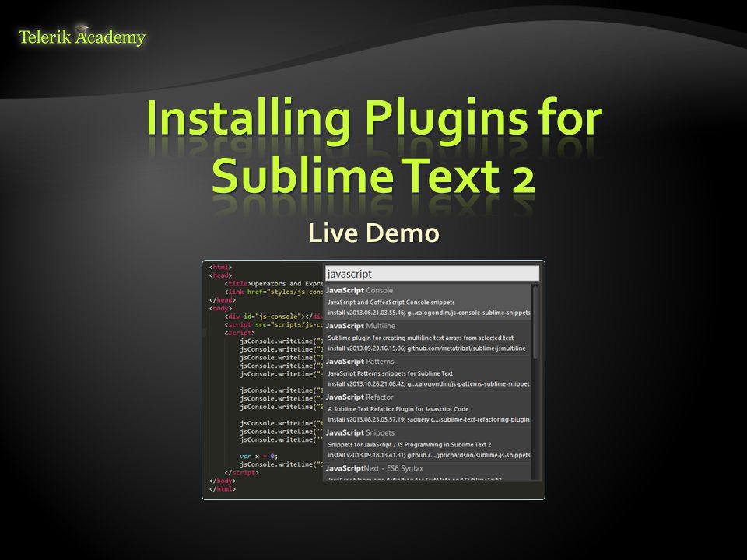Image resolution: width=747 pixels, height=560 pixels.
Task: Click install v2013.06.21.03.55.46 line
Action: coord(429,313)
